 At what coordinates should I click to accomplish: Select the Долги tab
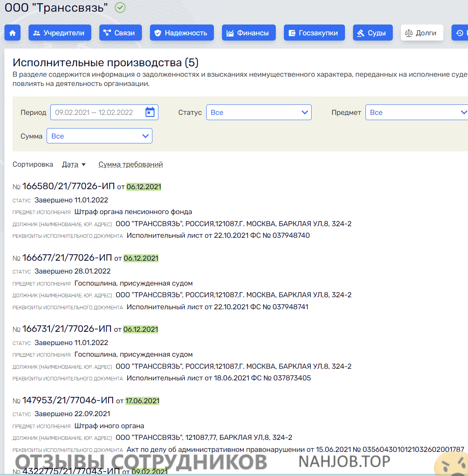click(422, 33)
